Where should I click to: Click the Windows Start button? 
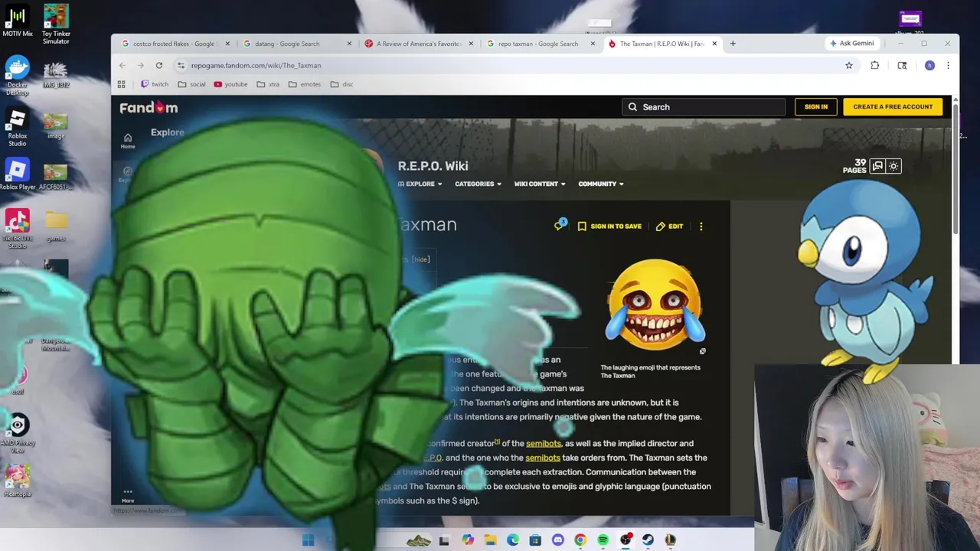(308, 540)
